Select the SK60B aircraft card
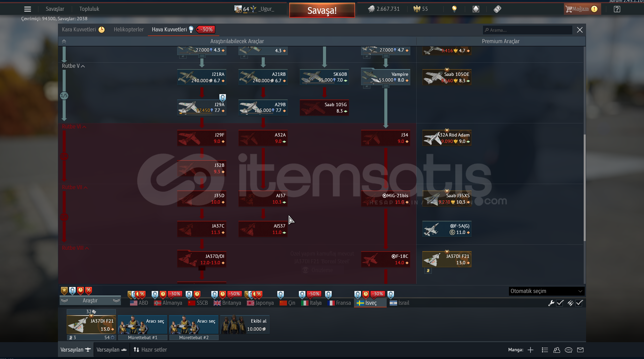This screenshot has width=644, height=359. click(x=324, y=77)
